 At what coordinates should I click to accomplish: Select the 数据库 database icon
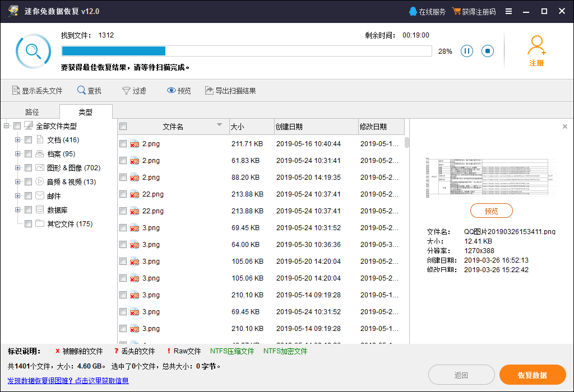pyautogui.click(x=40, y=209)
